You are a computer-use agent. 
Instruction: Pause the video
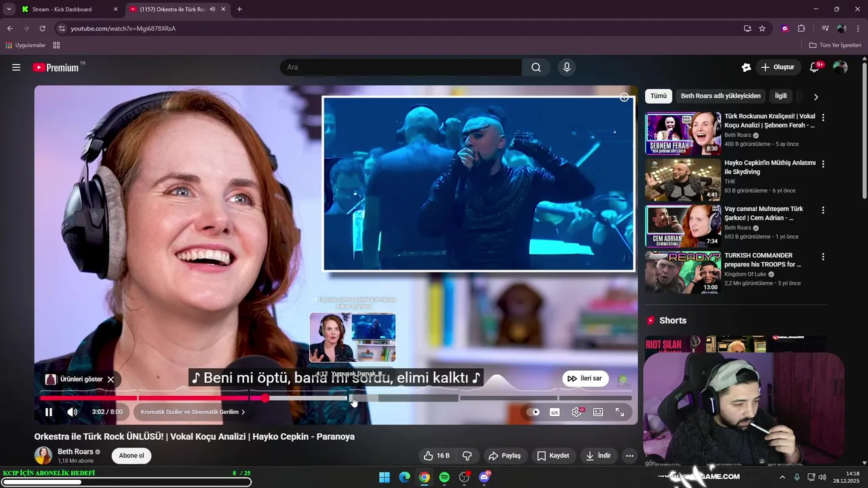click(49, 412)
